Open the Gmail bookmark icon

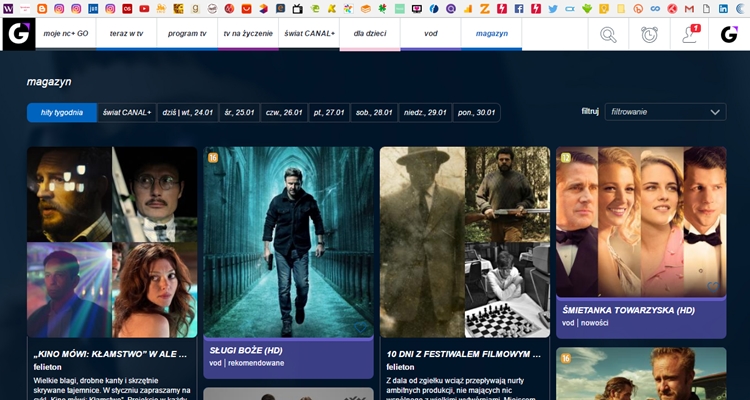(x=689, y=8)
